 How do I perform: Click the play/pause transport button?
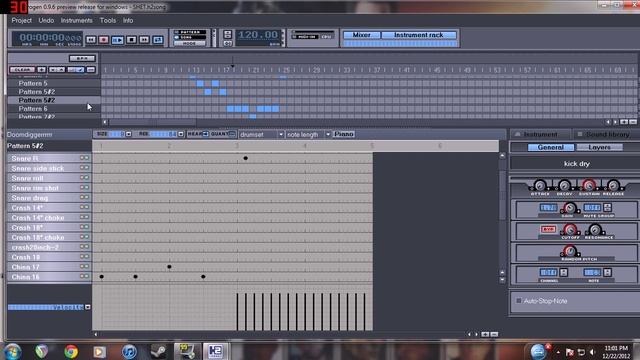(118, 40)
